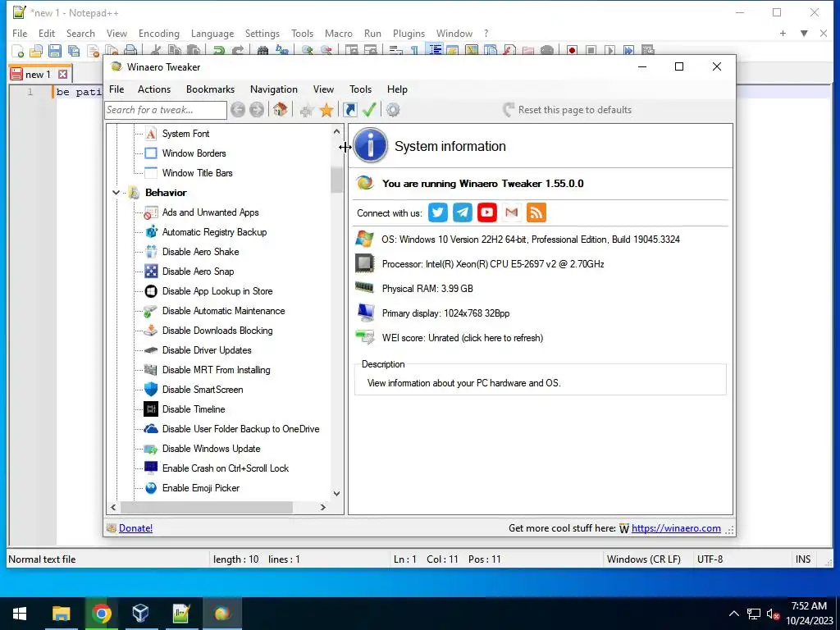
Task: Open the Bookmarks menu
Action: pos(211,89)
